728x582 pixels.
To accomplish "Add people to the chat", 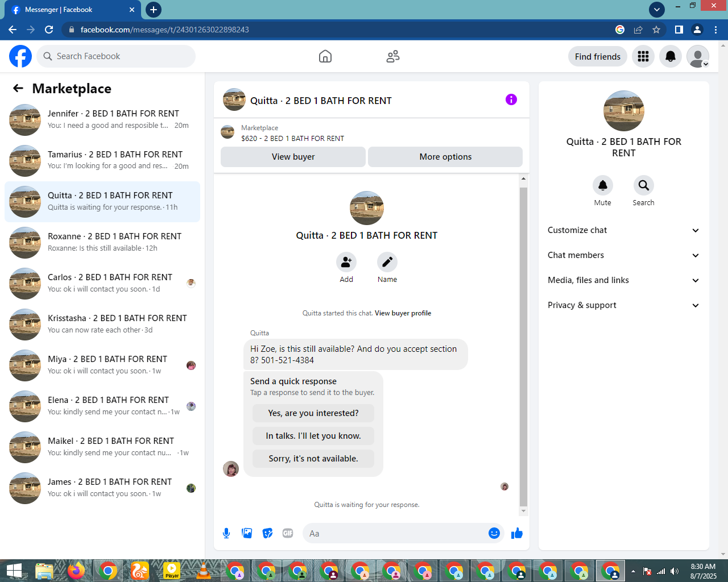I will coord(346,262).
